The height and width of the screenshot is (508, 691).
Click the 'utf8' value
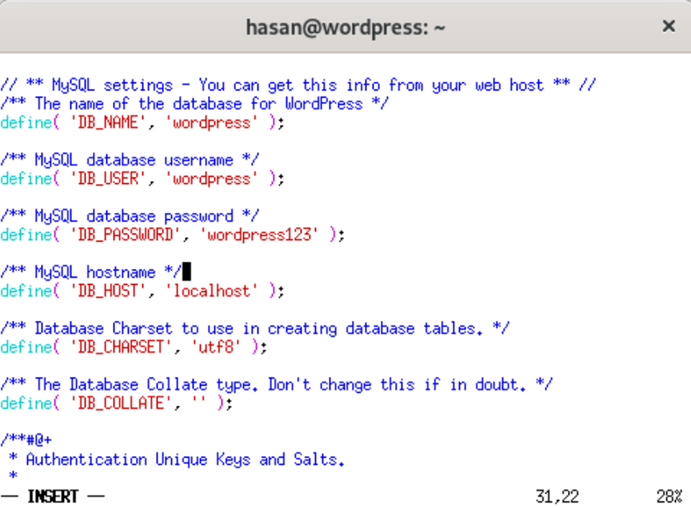pos(216,347)
